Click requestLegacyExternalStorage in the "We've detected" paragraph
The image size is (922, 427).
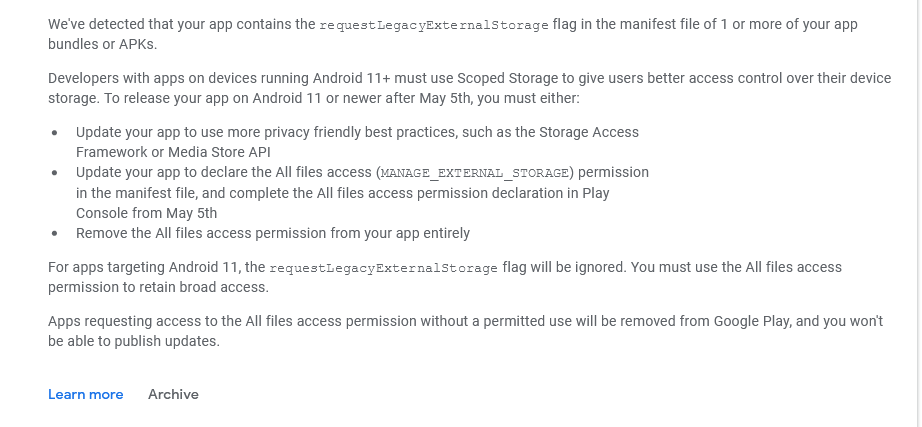433,25
